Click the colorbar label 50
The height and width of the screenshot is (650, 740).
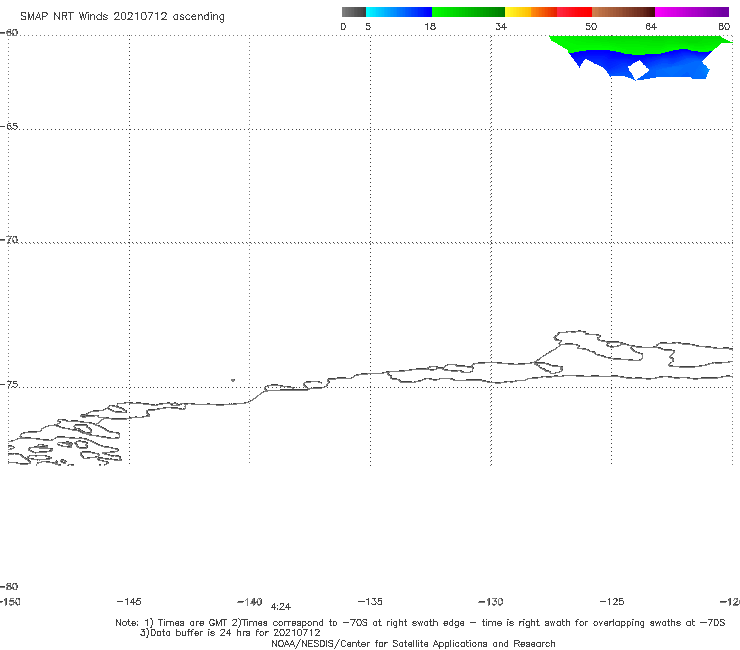pos(591,26)
